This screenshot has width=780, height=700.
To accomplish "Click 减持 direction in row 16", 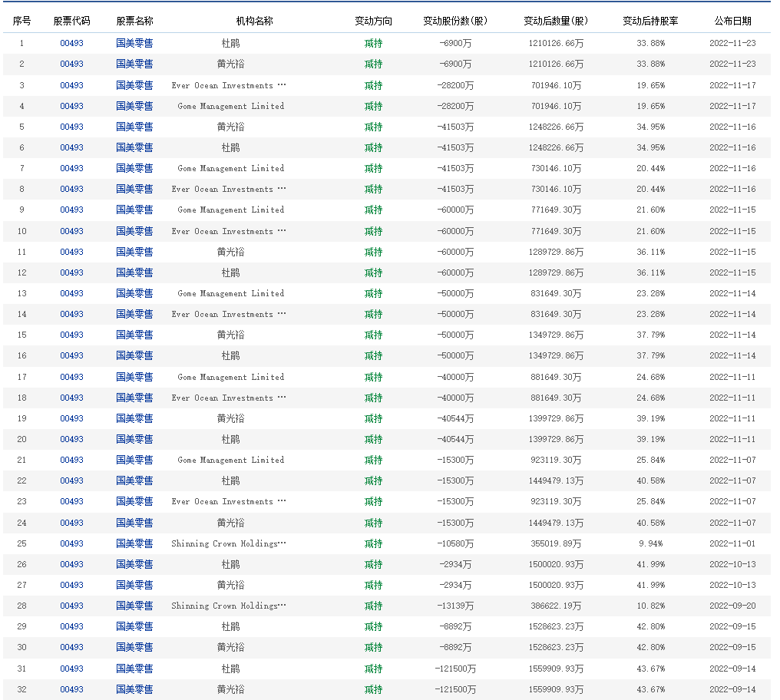I will tap(373, 355).
